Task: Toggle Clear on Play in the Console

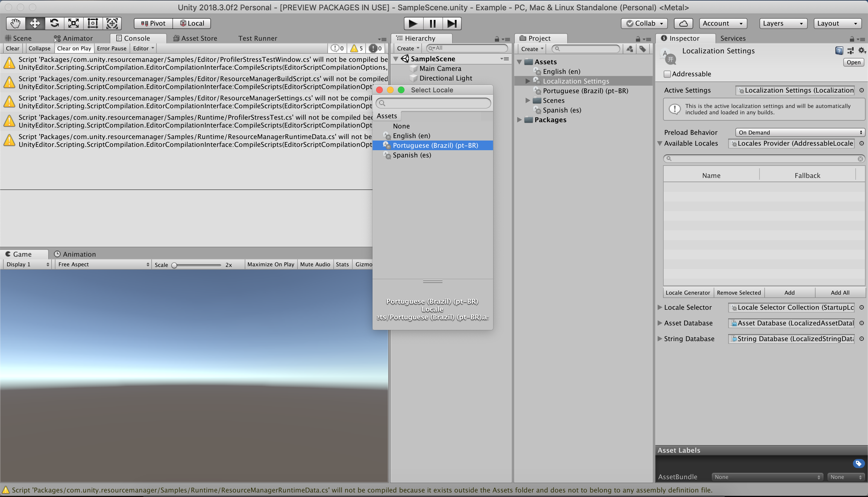Action: coord(74,49)
